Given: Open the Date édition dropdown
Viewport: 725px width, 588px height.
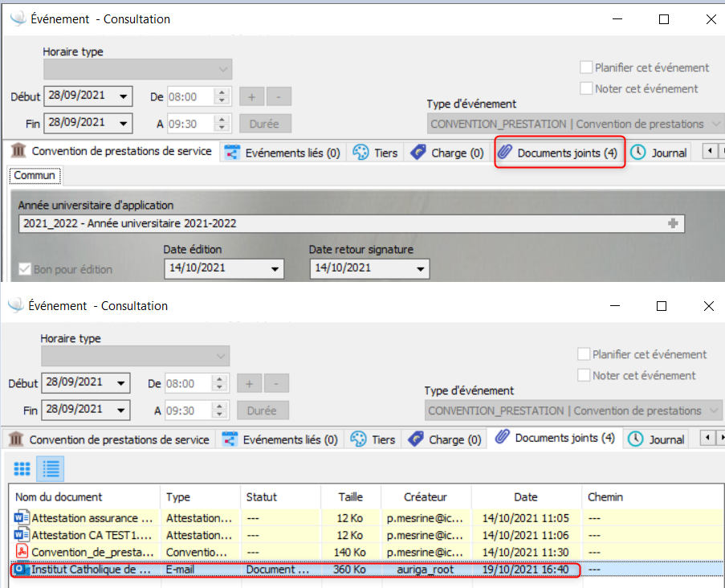Looking at the screenshot, I should pyautogui.click(x=276, y=268).
